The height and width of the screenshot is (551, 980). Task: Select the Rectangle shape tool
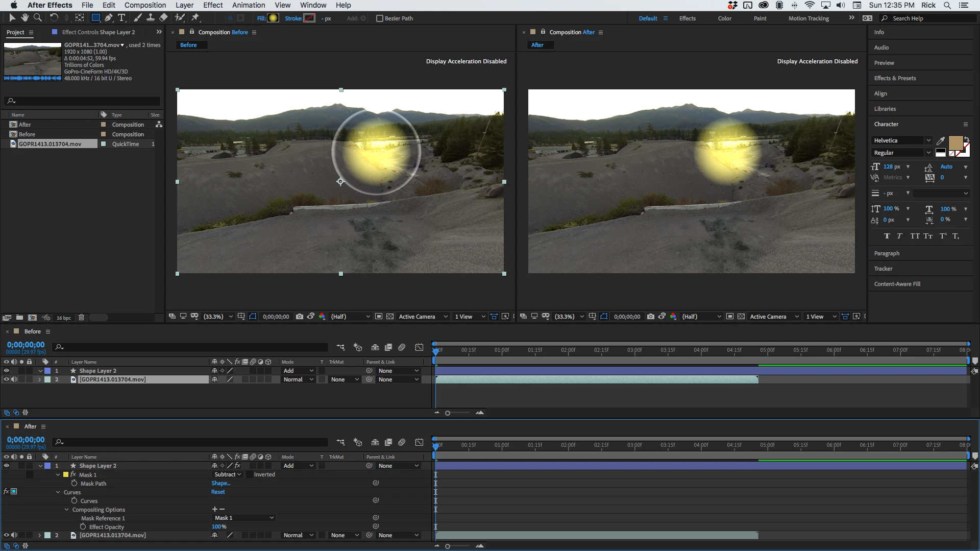(x=95, y=18)
